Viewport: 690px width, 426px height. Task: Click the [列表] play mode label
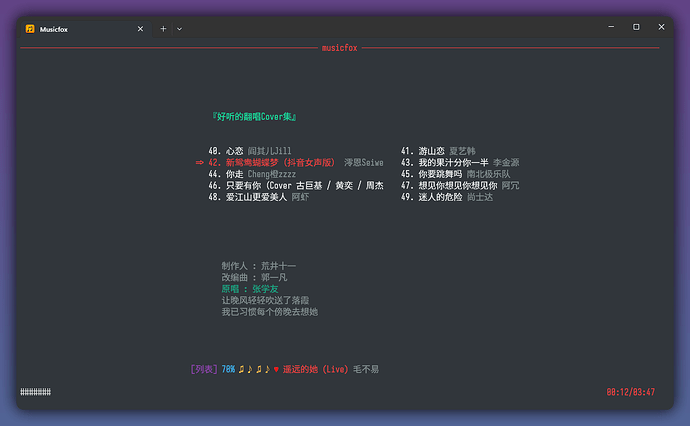(x=204, y=369)
